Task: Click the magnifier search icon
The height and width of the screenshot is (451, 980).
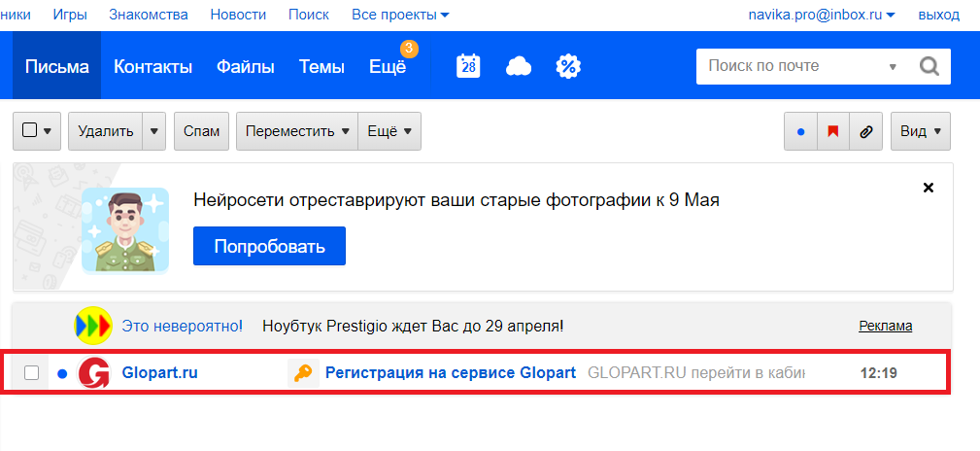Action: [x=929, y=66]
